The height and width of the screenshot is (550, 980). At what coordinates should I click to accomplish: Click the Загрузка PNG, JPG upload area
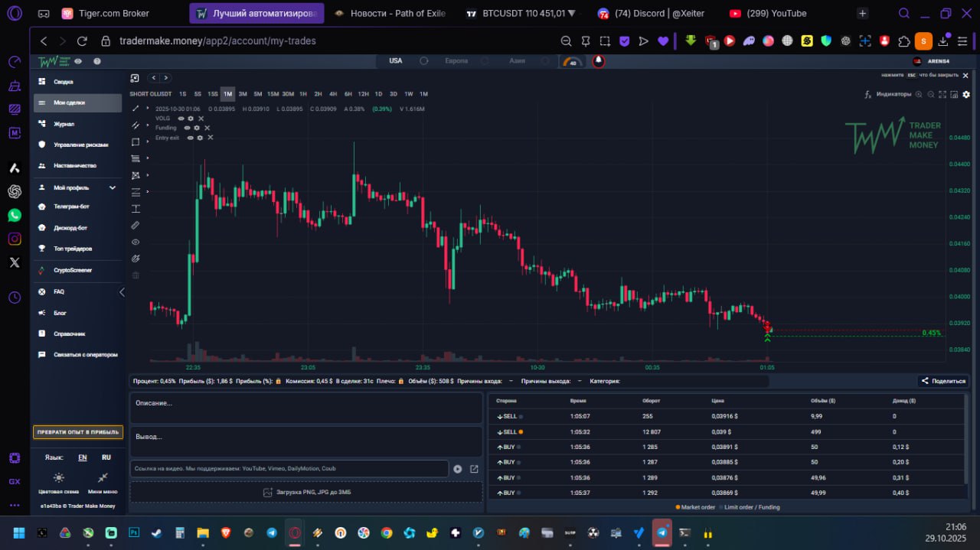pyautogui.click(x=306, y=493)
